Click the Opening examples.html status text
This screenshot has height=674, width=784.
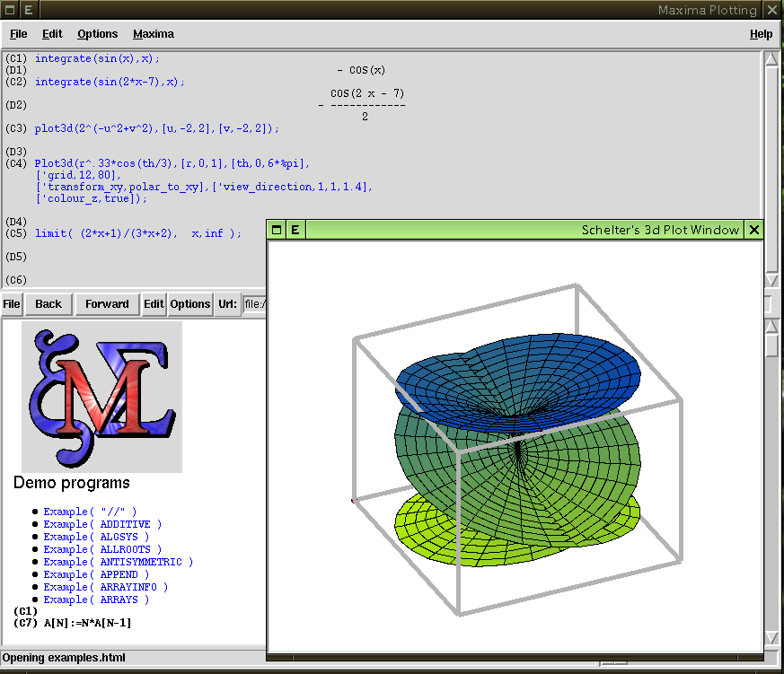point(64,658)
